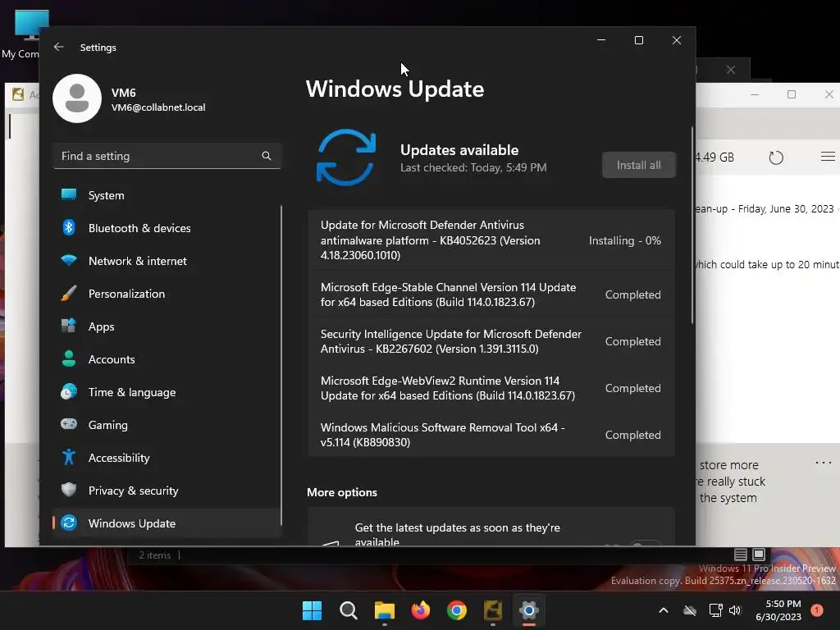
Task: Open hamburger menu in background window
Action: tap(828, 157)
